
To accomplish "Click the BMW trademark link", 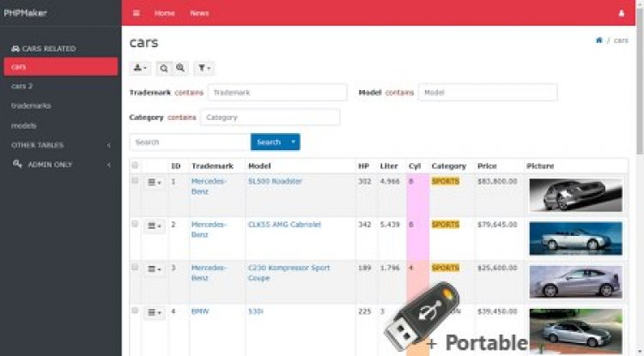I will pos(200,311).
